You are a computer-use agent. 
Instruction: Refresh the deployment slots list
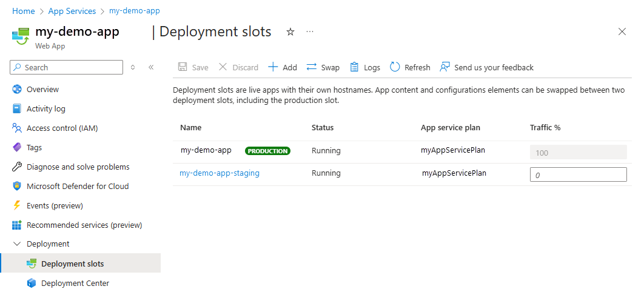click(395, 67)
